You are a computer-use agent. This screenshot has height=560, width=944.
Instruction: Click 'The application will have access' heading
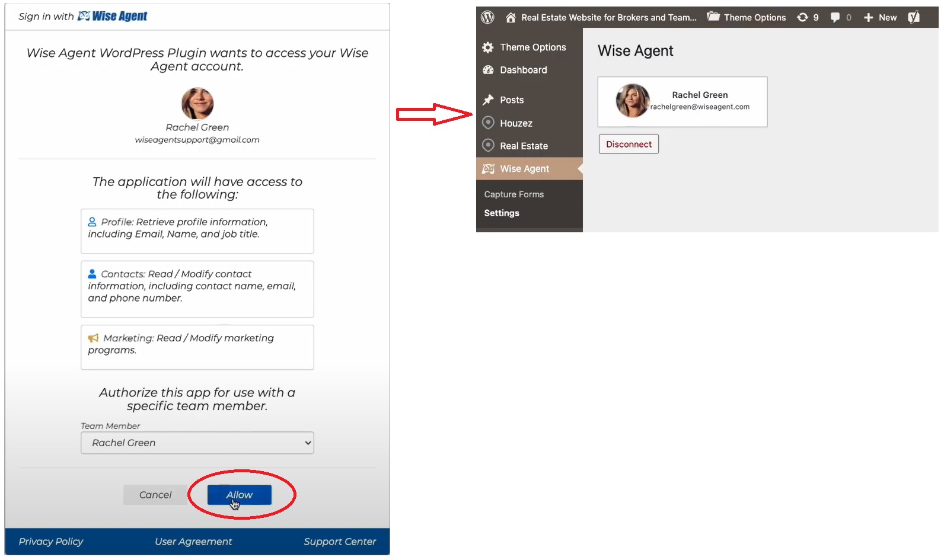(x=197, y=188)
